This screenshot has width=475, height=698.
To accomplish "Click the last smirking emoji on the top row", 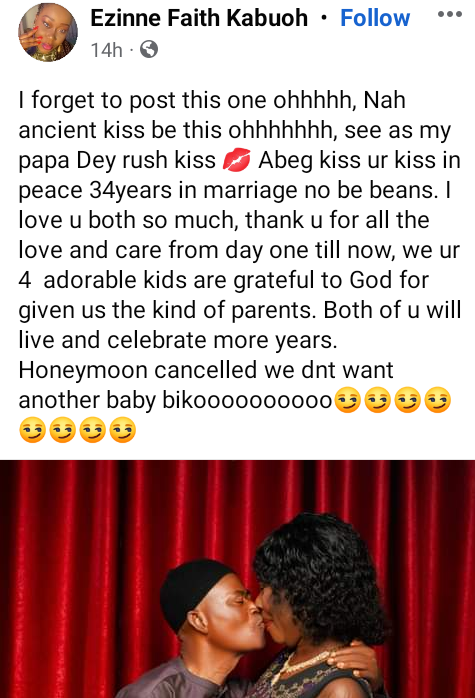I will coord(438,400).
